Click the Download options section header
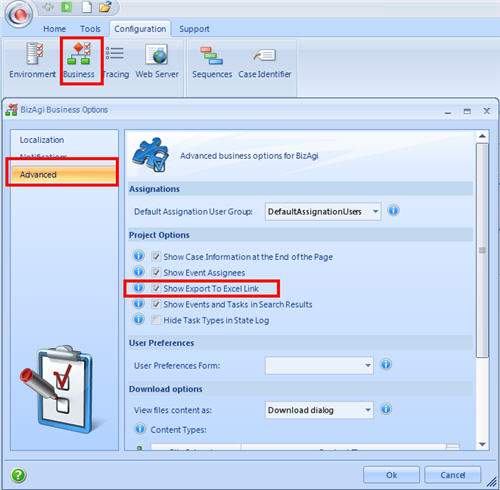Image resolution: width=500 pixels, height=490 pixels. point(166,389)
